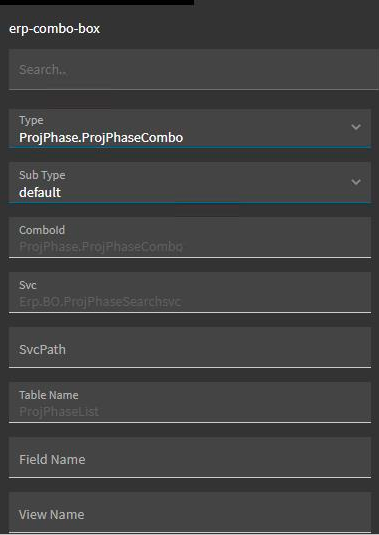Click the Sub Type chevron arrow
Image resolution: width=379 pixels, height=535 pixels.
356,182
